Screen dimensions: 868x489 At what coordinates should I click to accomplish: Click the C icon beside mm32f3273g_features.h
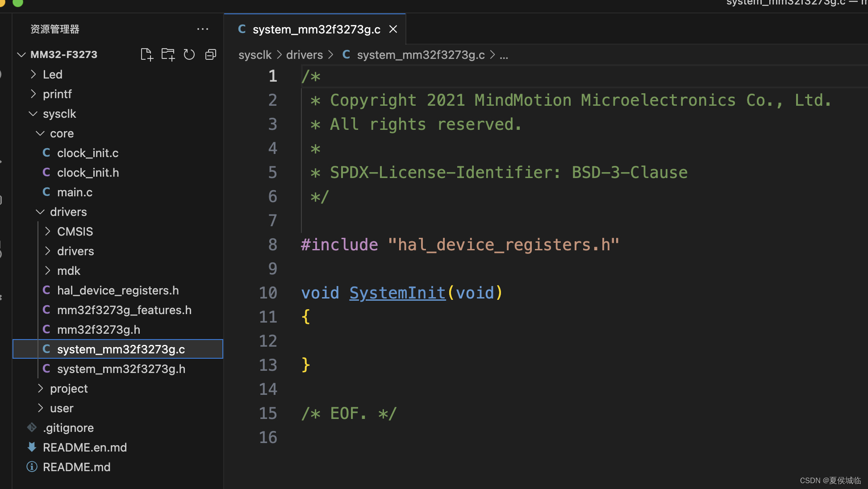click(x=46, y=310)
